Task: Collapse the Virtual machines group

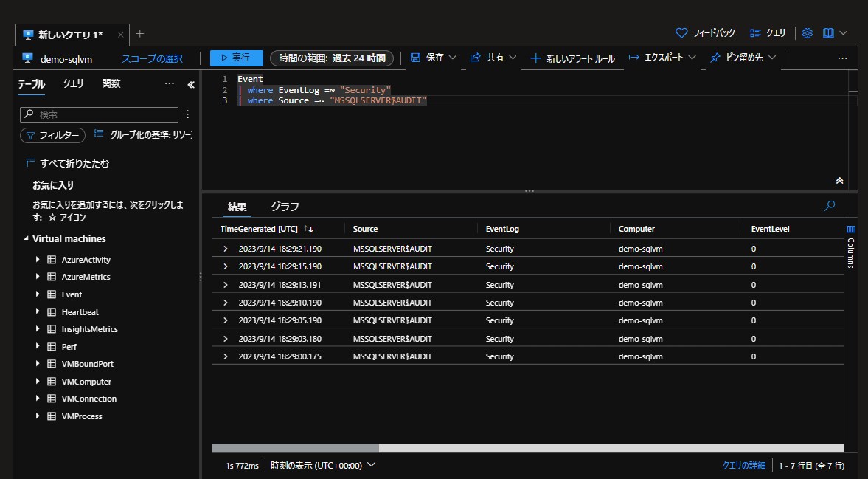Action: click(x=26, y=238)
